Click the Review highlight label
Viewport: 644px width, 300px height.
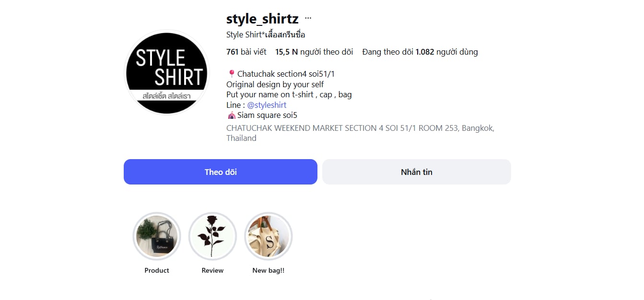coord(212,270)
